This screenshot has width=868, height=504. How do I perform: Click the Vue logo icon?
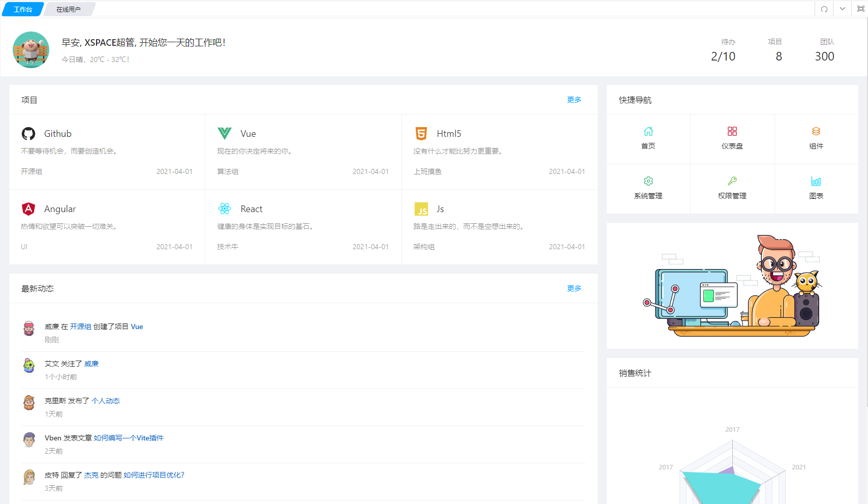click(x=225, y=134)
